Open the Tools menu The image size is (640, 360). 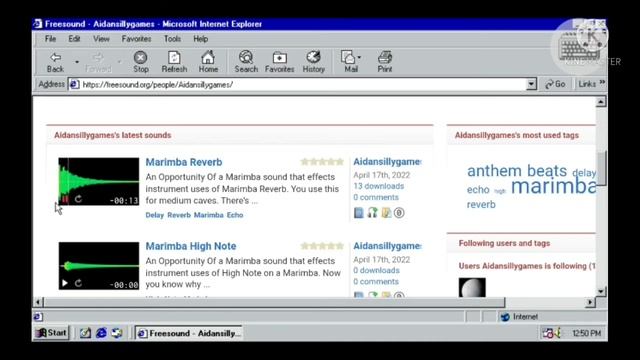coord(172,39)
